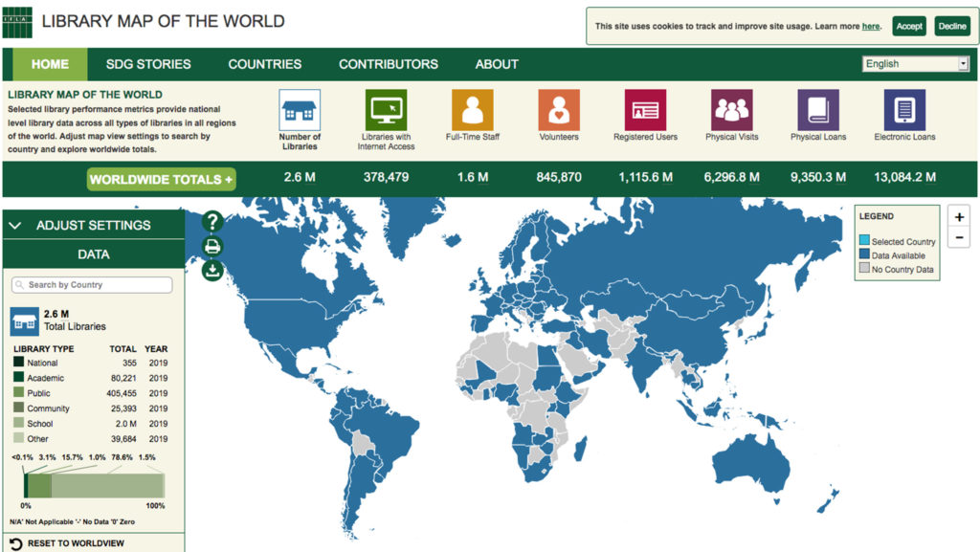The height and width of the screenshot is (552, 980).
Task: Click the magnifier icon in country search
Action: (20, 285)
